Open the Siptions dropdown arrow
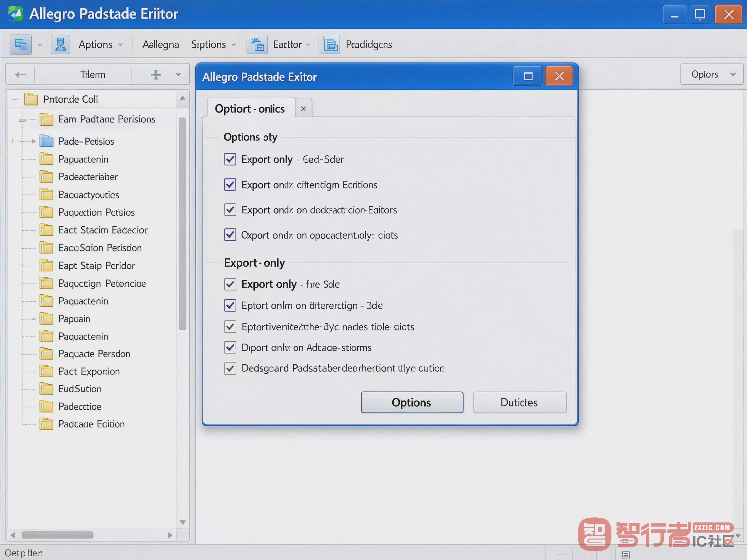Screen dimensions: 747x560 coord(233,45)
